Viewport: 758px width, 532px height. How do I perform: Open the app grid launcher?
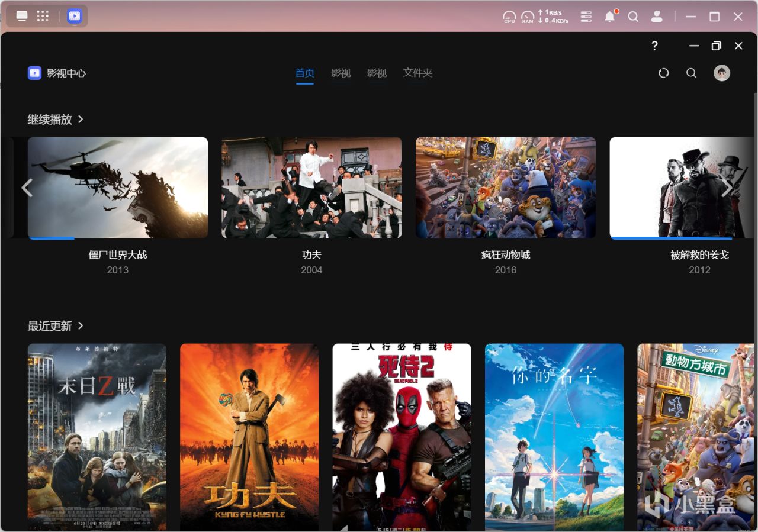tap(43, 16)
